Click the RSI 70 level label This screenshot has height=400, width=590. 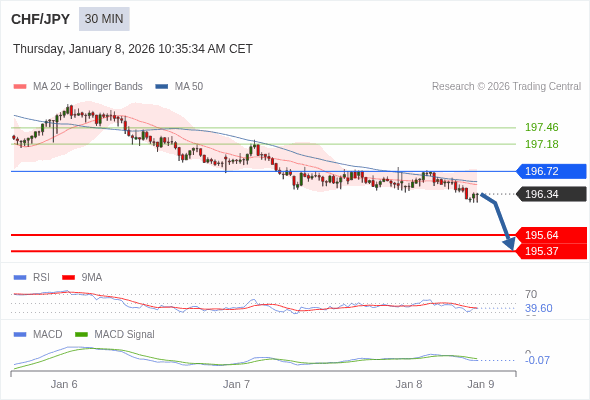tap(531, 294)
